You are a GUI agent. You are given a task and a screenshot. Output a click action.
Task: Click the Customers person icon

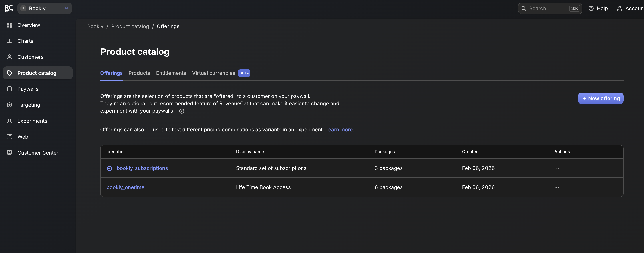coord(9,57)
